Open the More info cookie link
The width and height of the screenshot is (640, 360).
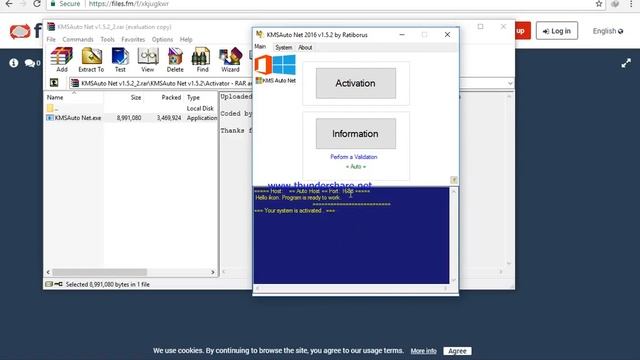(x=423, y=351)
